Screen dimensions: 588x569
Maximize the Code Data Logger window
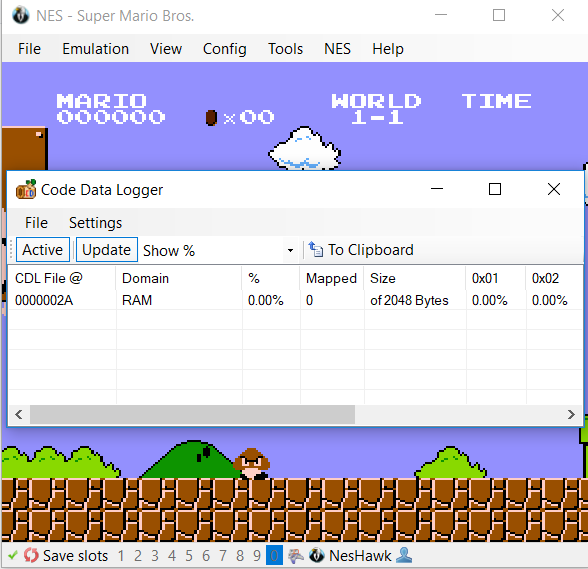(x=495, y=189)
